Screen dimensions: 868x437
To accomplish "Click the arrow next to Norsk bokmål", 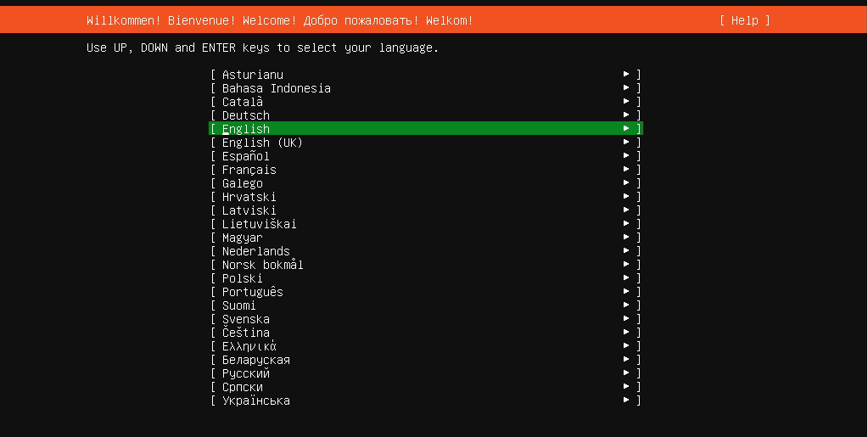I will coord(626,265).
